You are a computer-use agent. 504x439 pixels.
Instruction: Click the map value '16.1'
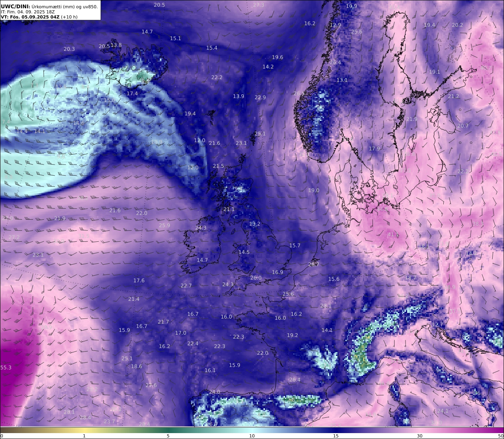point(210,370)
